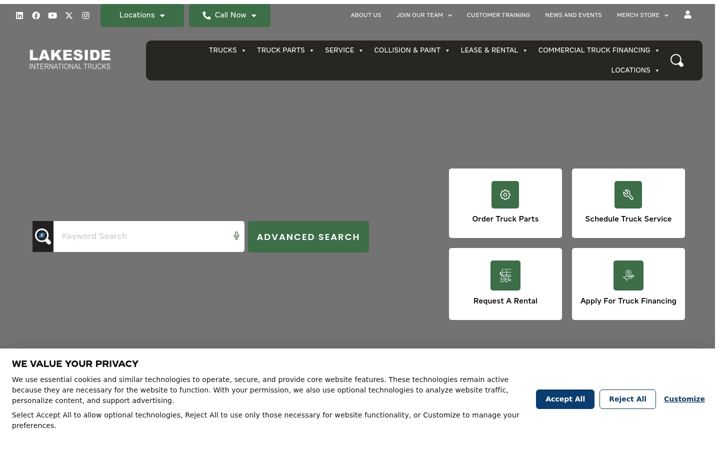Open the YouTube social icon
This screenshot has width=720, height=450.
click(x=52, y=16)
